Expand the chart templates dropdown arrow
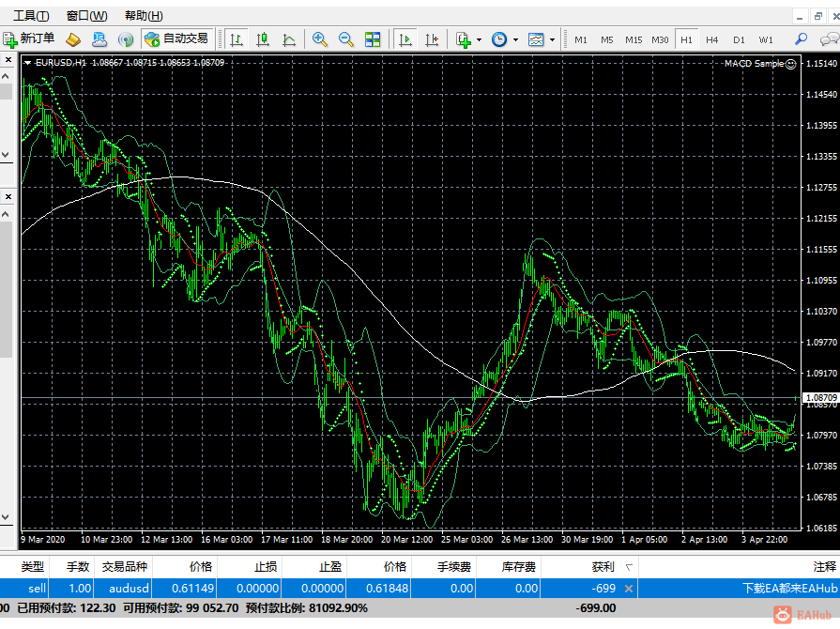This screenshot has height=629, width=840. click(552, 40)
